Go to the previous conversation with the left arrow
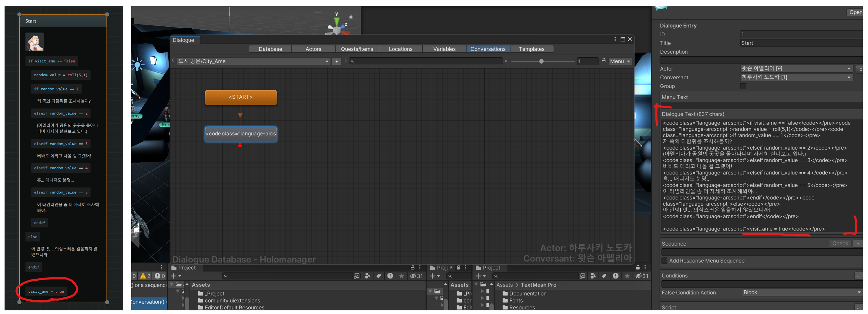This screenshot has width=868, height=314. coord(173,61)
